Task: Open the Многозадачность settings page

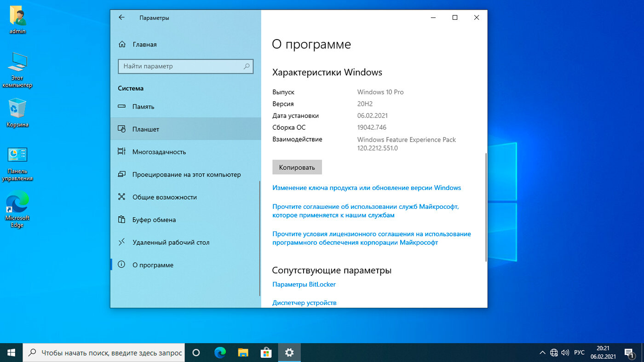Action: tap(185, 152)
